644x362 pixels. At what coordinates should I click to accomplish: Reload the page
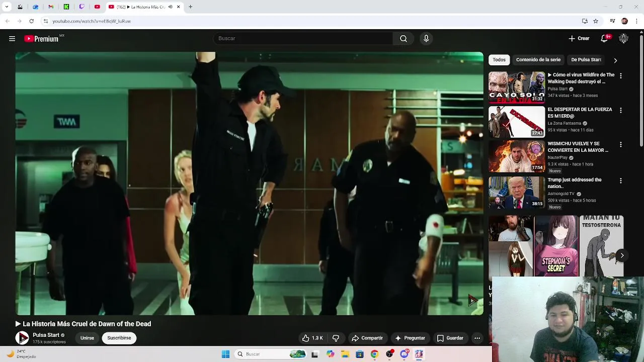point(31,21)
